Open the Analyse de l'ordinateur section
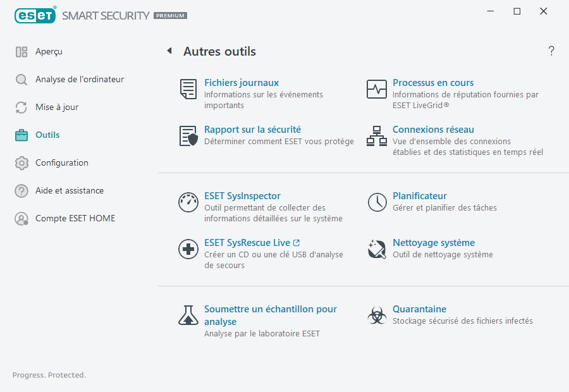569x392 pixels. [x=68, y=79]
